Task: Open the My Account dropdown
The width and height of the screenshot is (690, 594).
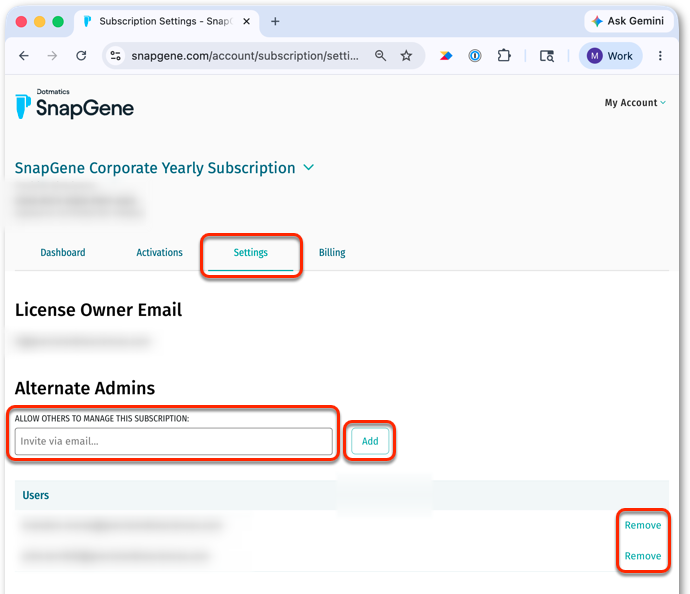Action: [x=635, y=103]
